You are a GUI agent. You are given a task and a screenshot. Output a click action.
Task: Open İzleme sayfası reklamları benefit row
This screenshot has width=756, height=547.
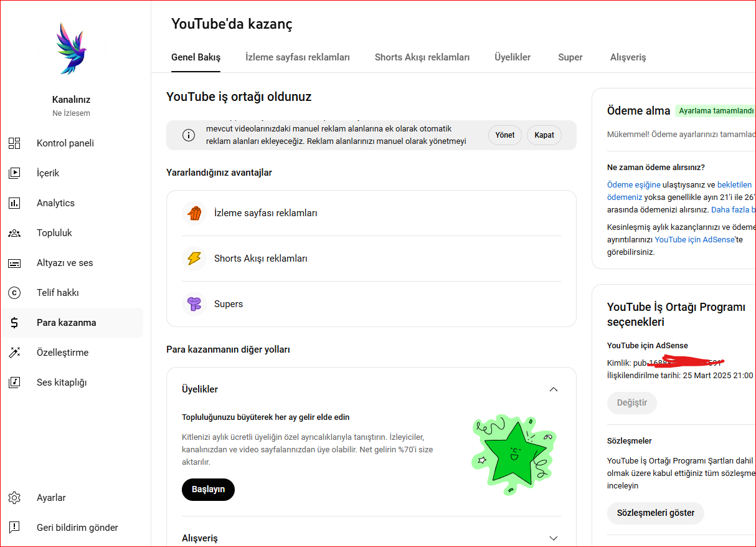point(371,213)
